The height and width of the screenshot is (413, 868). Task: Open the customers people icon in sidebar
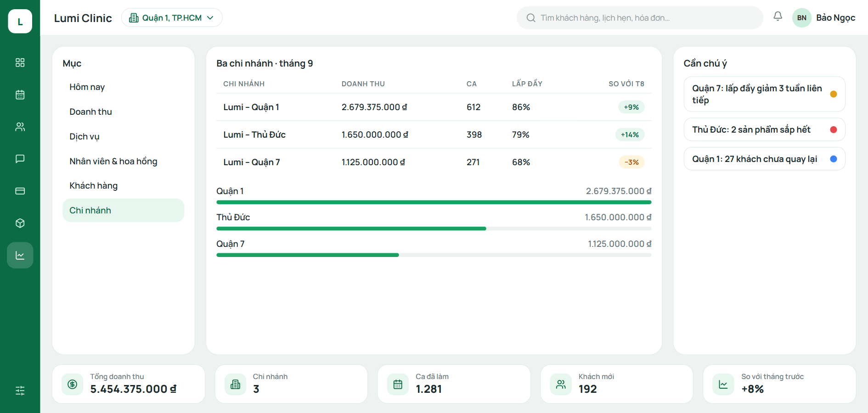tap(20, 127)
